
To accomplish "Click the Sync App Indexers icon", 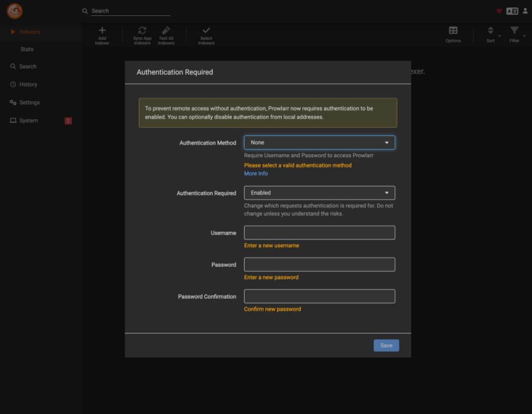I will click(x=142, y=35).
